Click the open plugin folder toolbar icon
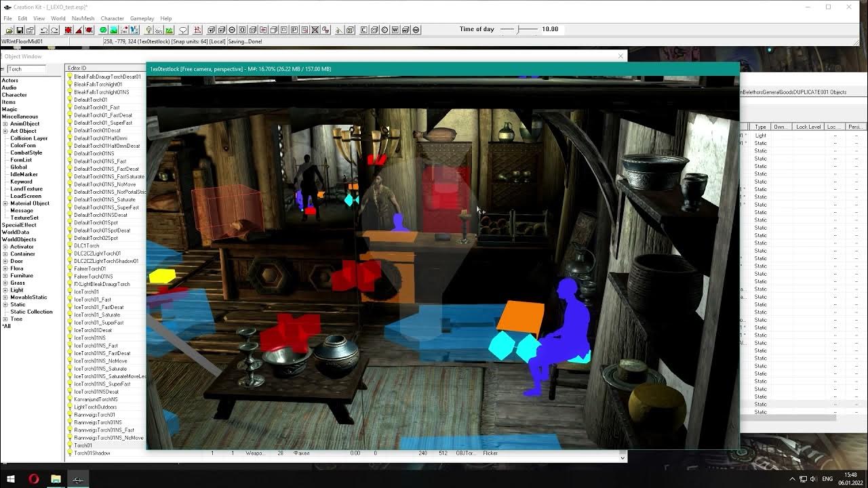This screenshot has width=868, height=488. (x=9, y=30)
